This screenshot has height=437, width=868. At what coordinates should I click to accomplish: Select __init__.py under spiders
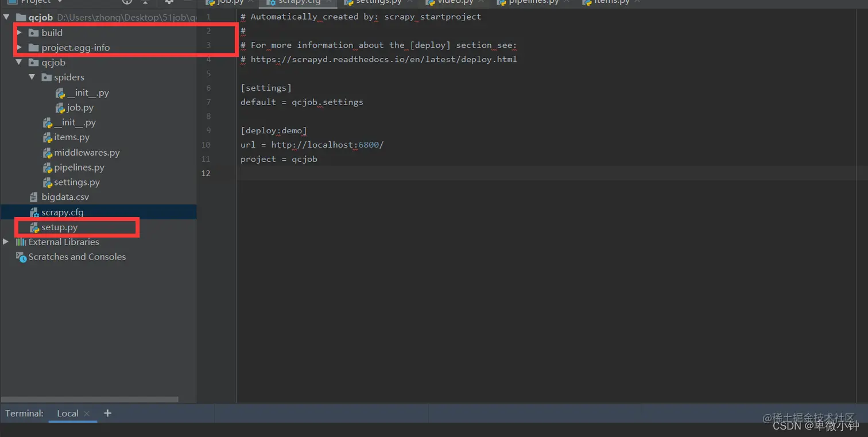tap(88, 92)
